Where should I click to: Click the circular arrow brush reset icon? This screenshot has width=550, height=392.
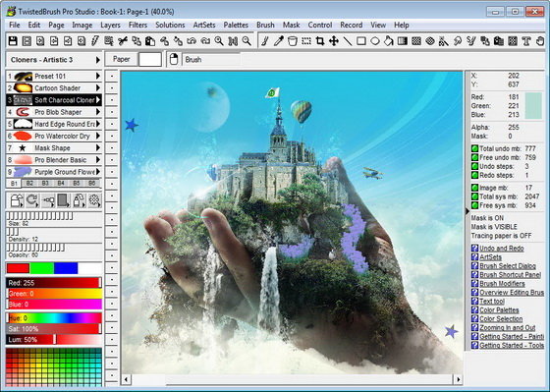pos(32,200)
